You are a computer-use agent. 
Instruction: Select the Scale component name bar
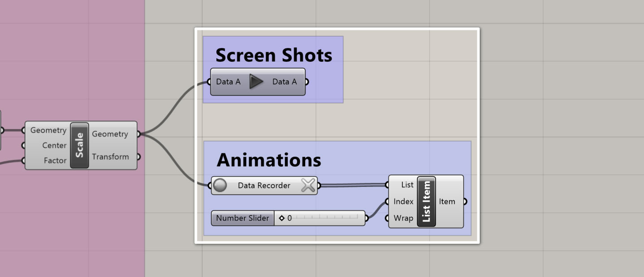(x=80, y=145)
